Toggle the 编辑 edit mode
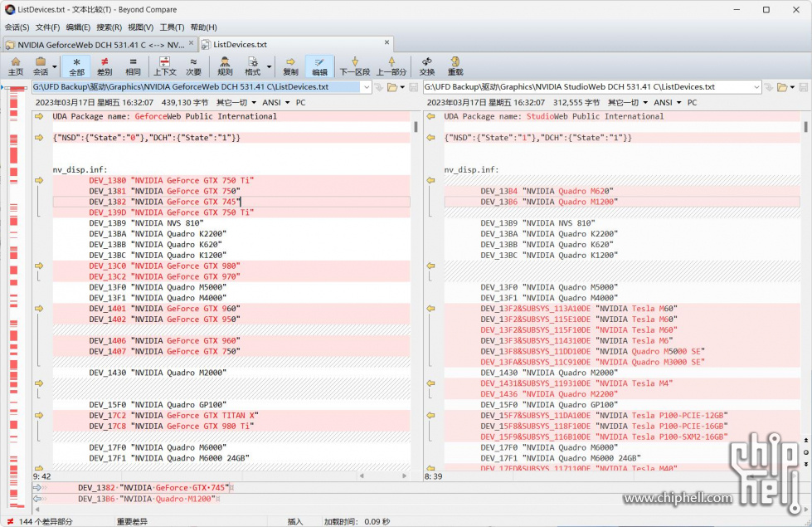The width and height of the screenshot is (812, 527). tap(319, 66)
